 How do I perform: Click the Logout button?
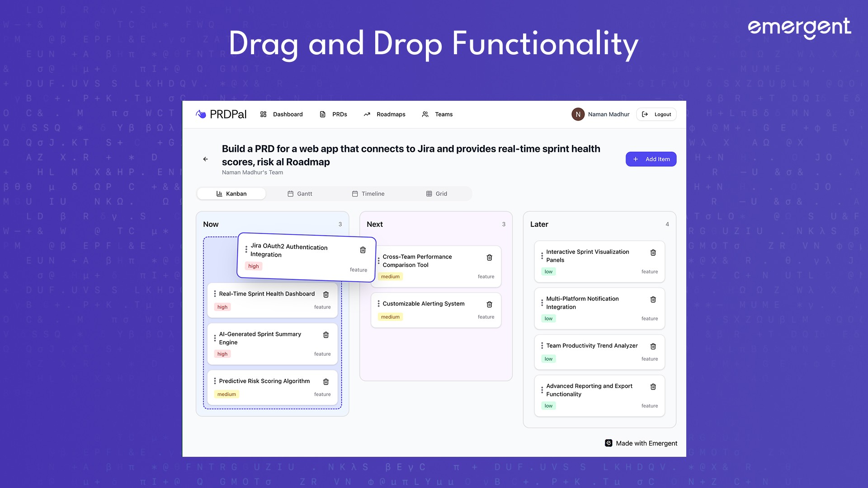656,114
